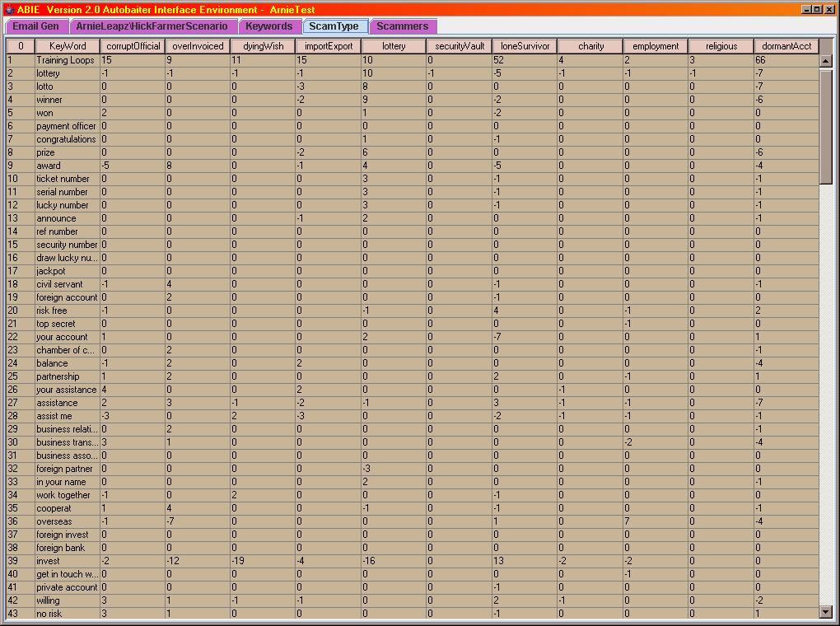
Task: Select the 'congratulations' keyword cell
Action: 68,139
